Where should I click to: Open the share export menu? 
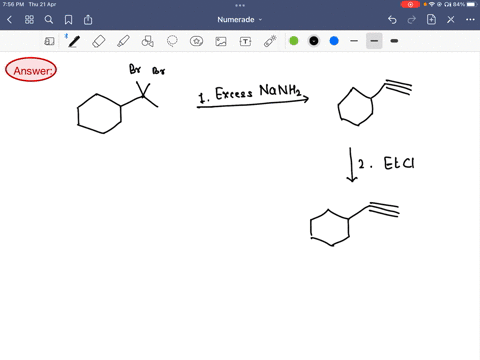pos(88,20)
